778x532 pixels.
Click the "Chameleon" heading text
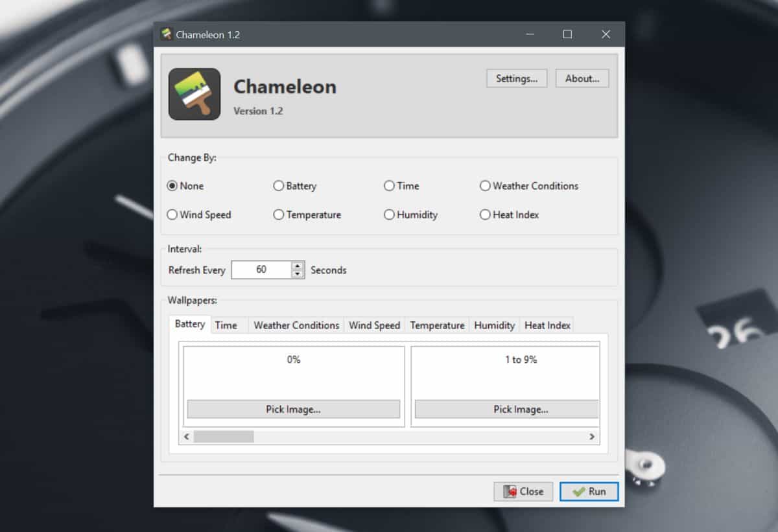point(285,87)
